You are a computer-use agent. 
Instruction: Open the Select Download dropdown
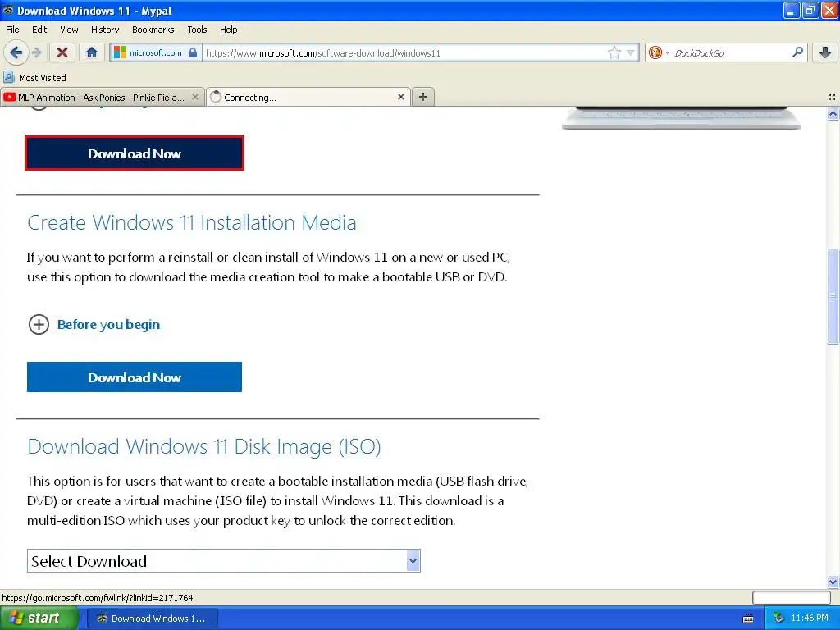tap(223, 561)
